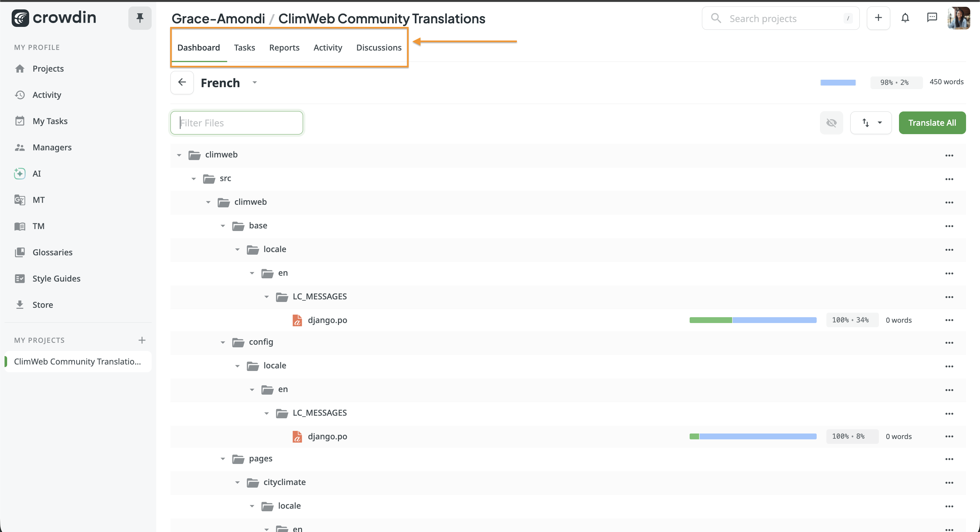Switch to the Reports tab
The height and width of the screenshot is (532, 980).
pyautogui.click(x=284, y=48)
